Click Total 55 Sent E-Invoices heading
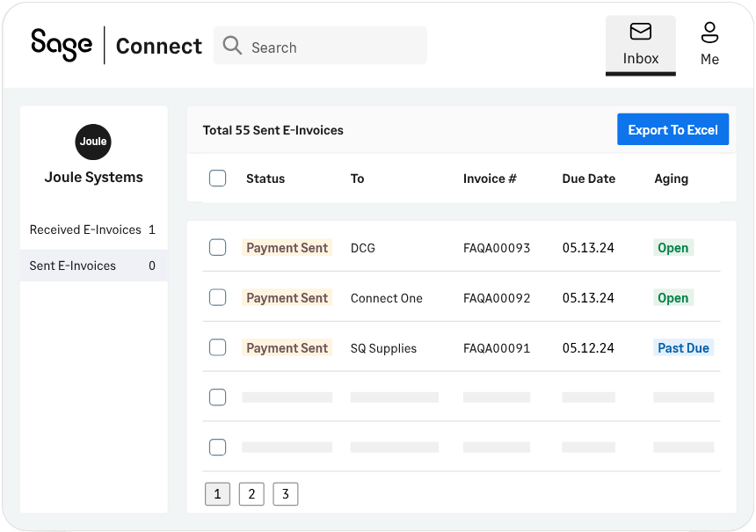This screenshot has width=756, height=532. tap(273, 130)
